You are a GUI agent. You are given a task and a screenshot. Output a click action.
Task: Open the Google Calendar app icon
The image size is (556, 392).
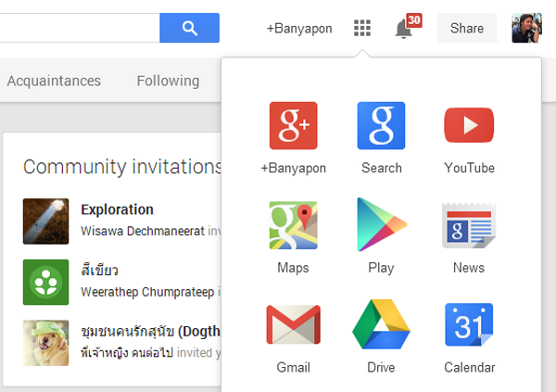pos(469,324)
